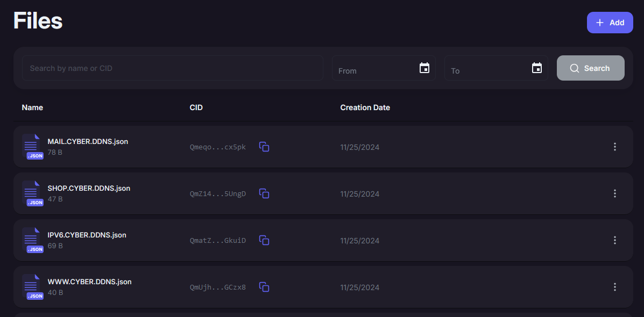Click the SHOP.CYBER.DDNS.json file icon
This screenshot has height=317, width=644.
coord(33,193)
